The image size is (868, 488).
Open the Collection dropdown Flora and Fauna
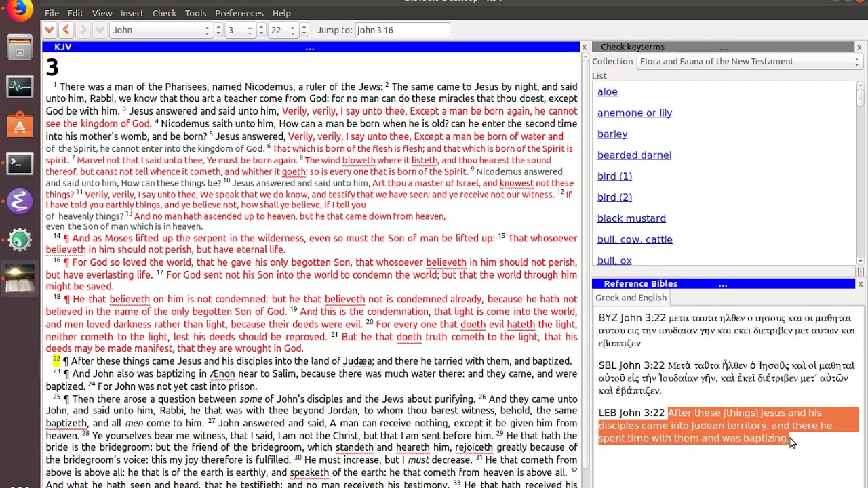click(x=749, y=62)
